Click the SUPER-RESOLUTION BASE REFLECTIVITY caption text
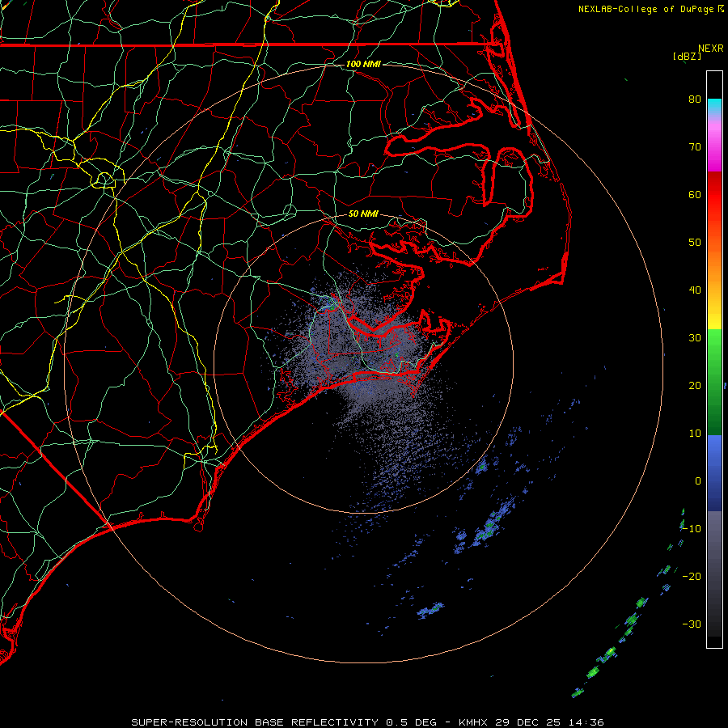Image resolution: width=728 pixels, height=728 pixels. [255, 722]
